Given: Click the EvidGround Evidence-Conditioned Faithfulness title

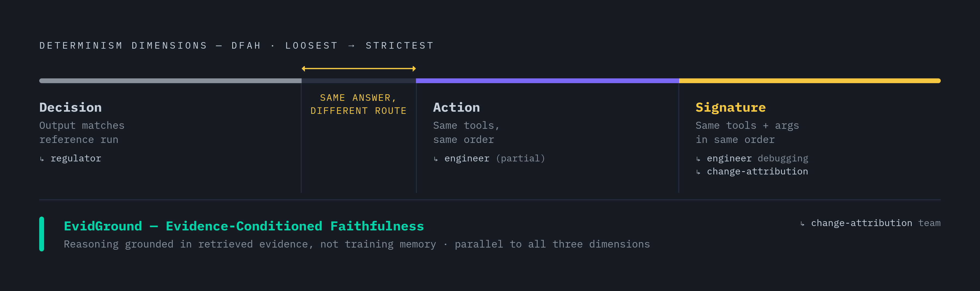Looking at the screenshot, I should click(244, 226).
